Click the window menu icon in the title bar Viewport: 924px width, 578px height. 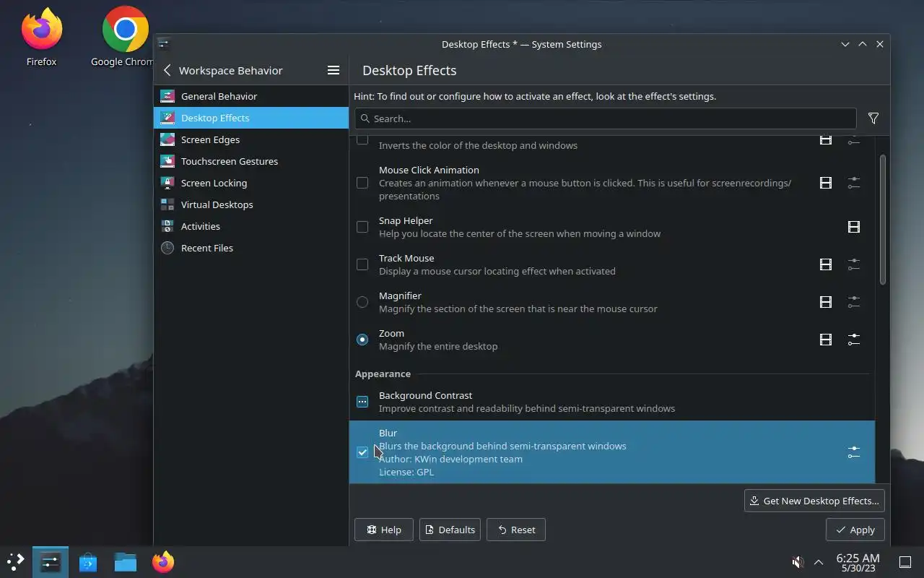[x=164, y=44]
